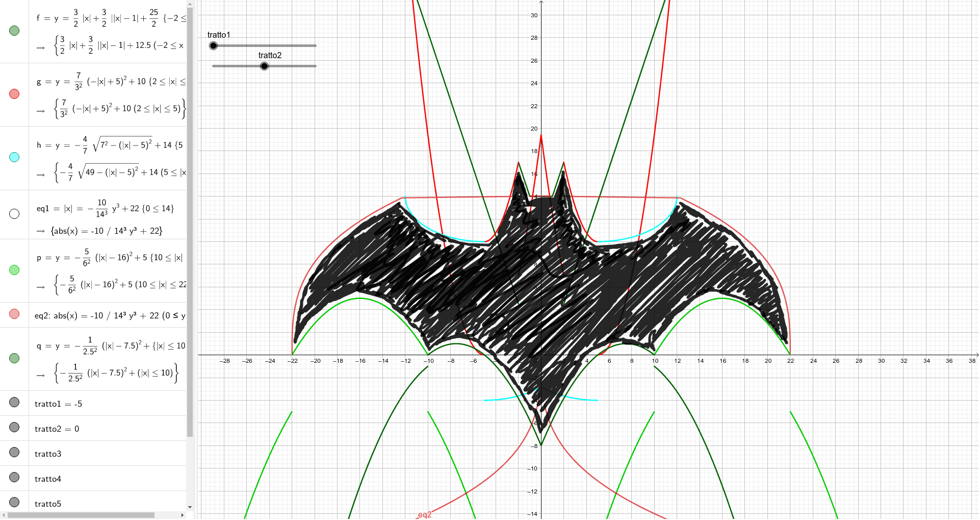
Task: Click the y-axis label 30
Action: point(534,15)
